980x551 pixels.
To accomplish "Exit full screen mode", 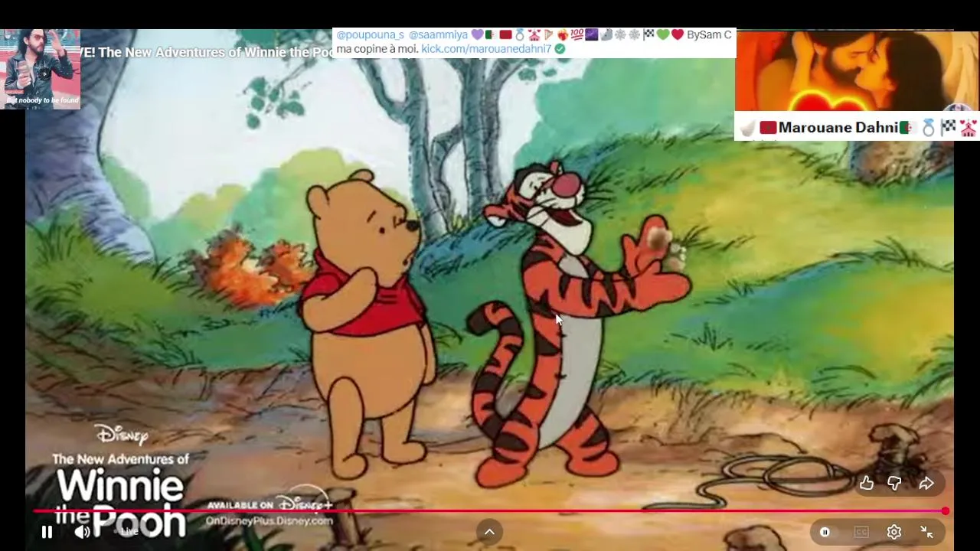I will (x=926, y=532).
